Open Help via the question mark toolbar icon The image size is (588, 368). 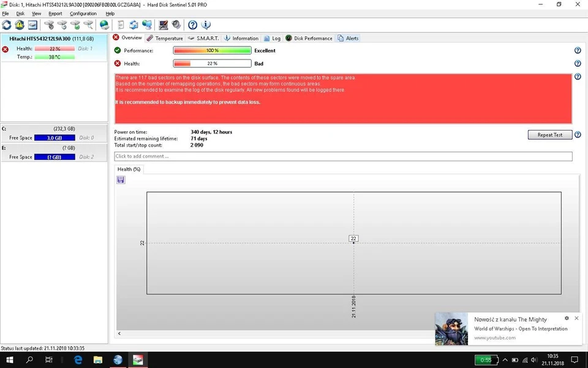pos(192,25)
